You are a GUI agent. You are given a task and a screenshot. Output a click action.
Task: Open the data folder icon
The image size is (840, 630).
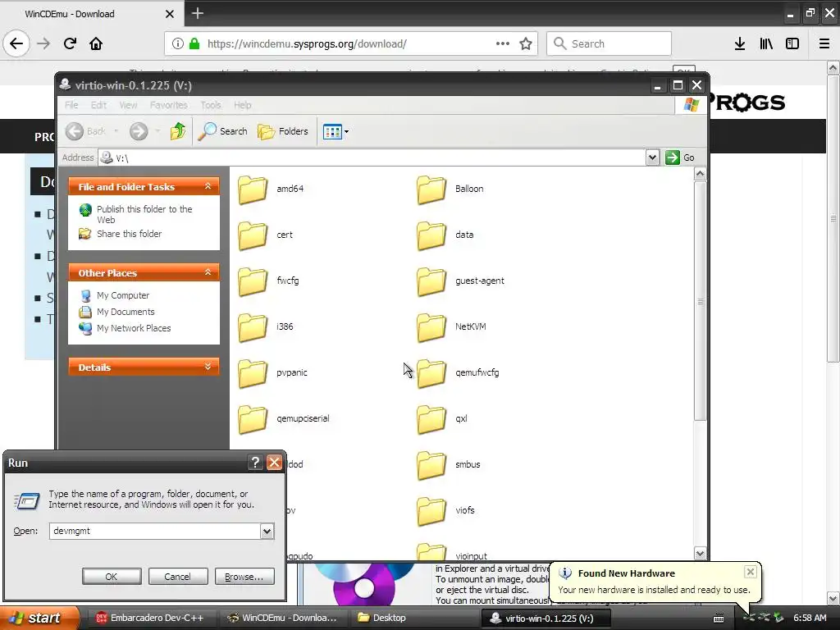tap(431, 235)
